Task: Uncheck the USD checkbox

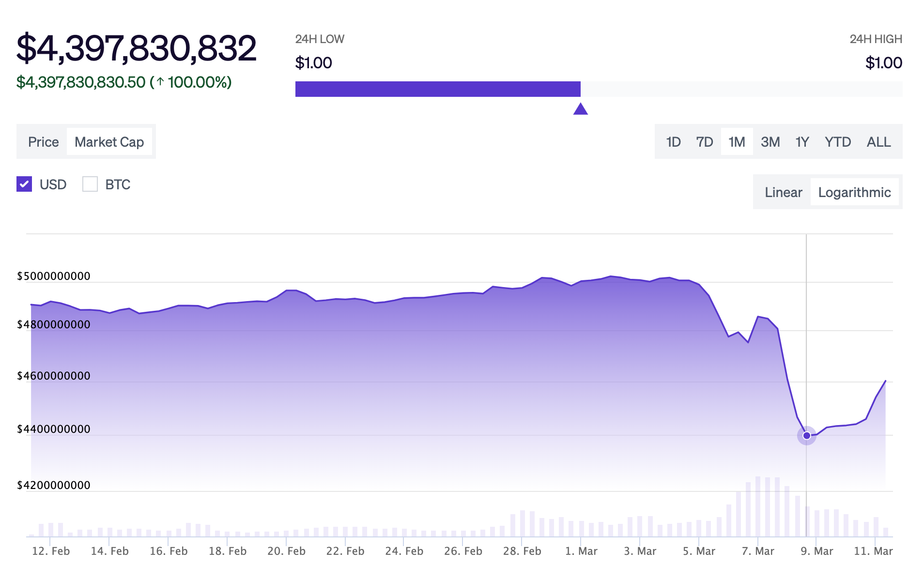Action: point(24,184)
